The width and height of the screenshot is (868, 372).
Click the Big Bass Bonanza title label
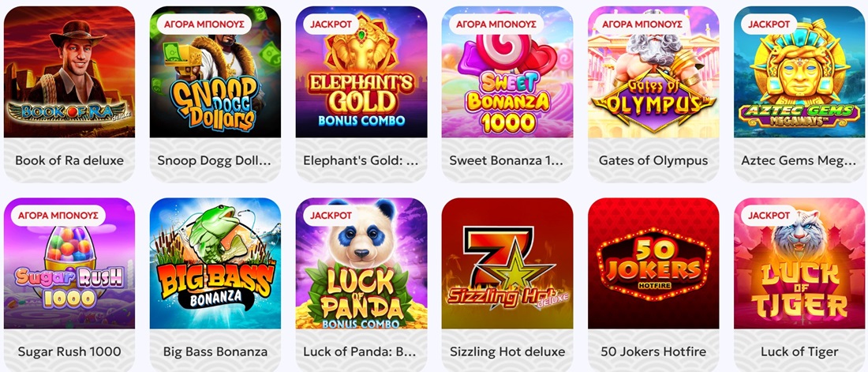[215, 352]
